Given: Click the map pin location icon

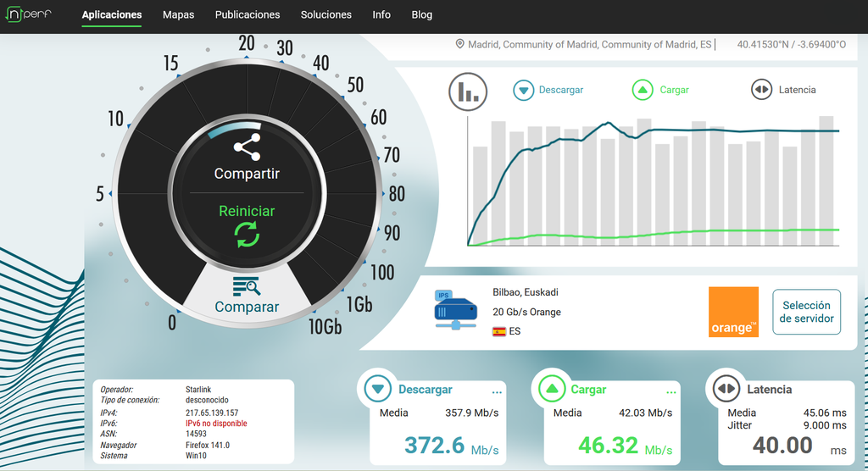Looking at the screenshot, I should click(x=460, y=44).
